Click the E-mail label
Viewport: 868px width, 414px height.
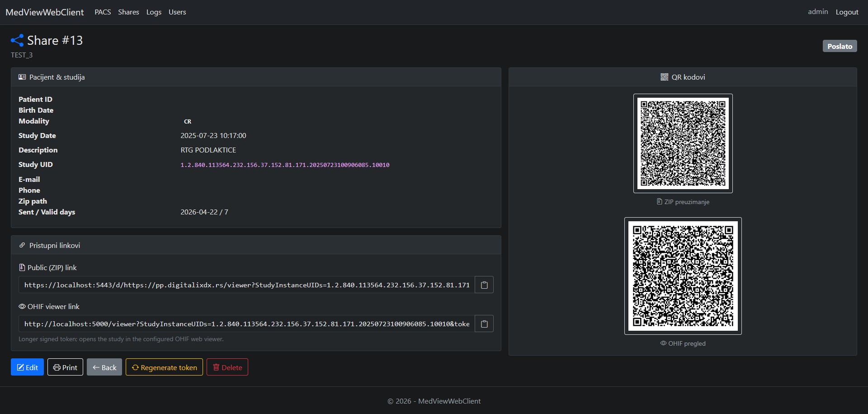point(29,179)
